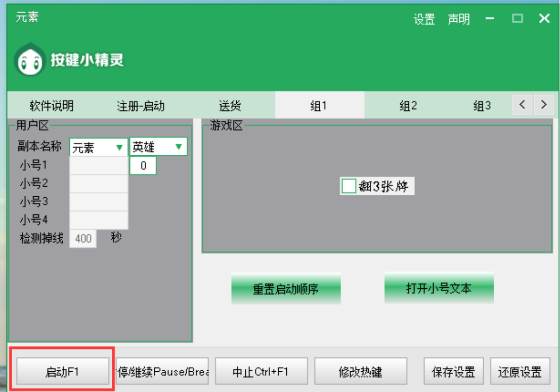Screen dimensions: 560x392
Task: Click the 保存设置 button
Action: [x=453, y=372]
